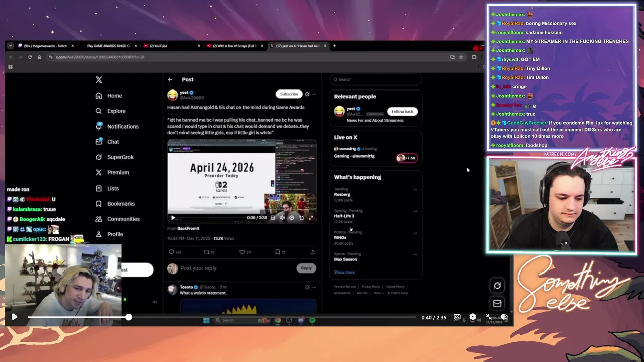Click share icon under yeet's post

click(313, 252)
